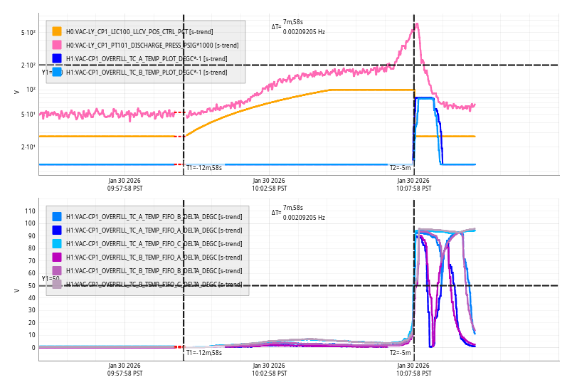Select the T2=-5m cursor label in top plot
The height and width of the screenshot is (392, 572).
pos(400,168)
